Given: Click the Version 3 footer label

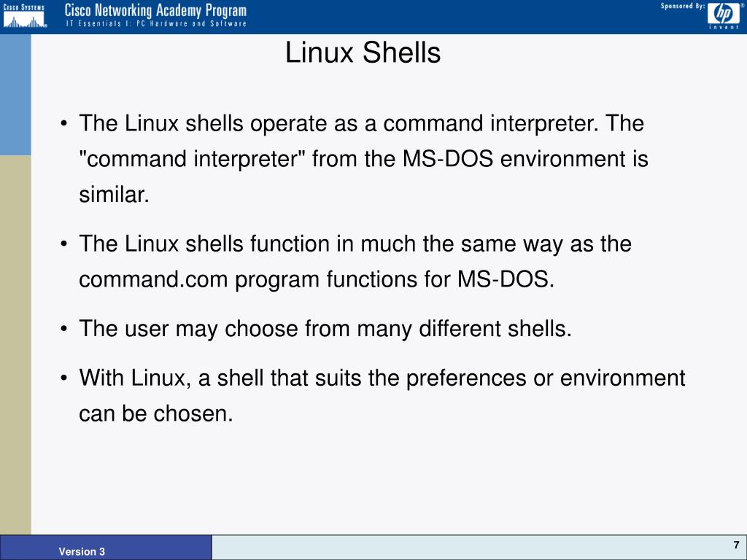Looking at the screenshot, I should tap(82, 551).
